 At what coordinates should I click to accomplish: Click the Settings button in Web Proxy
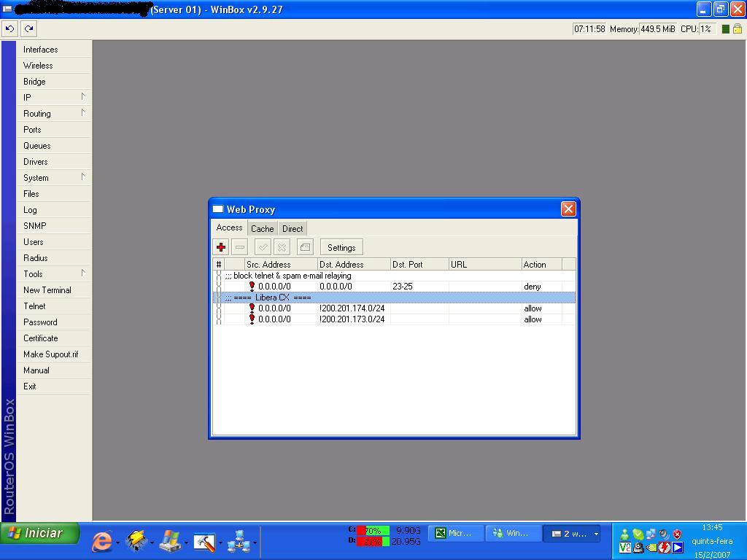coord(341,248)
